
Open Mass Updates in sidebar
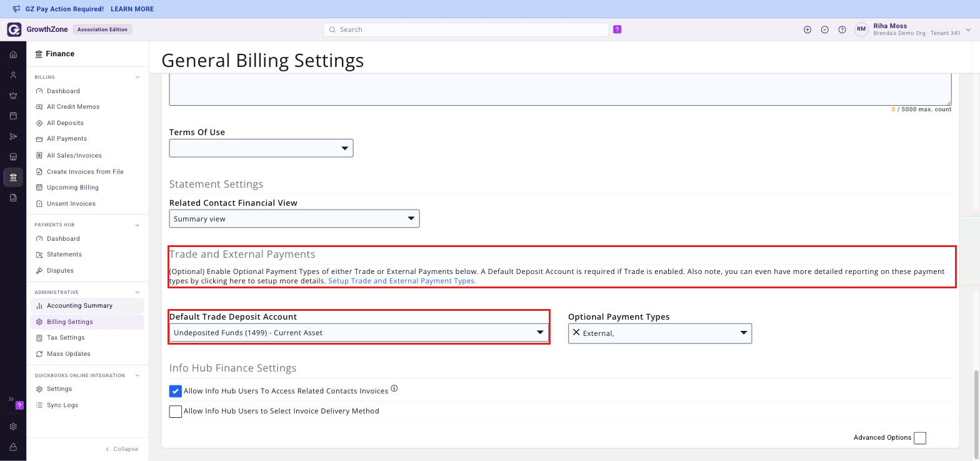(69, 354)
